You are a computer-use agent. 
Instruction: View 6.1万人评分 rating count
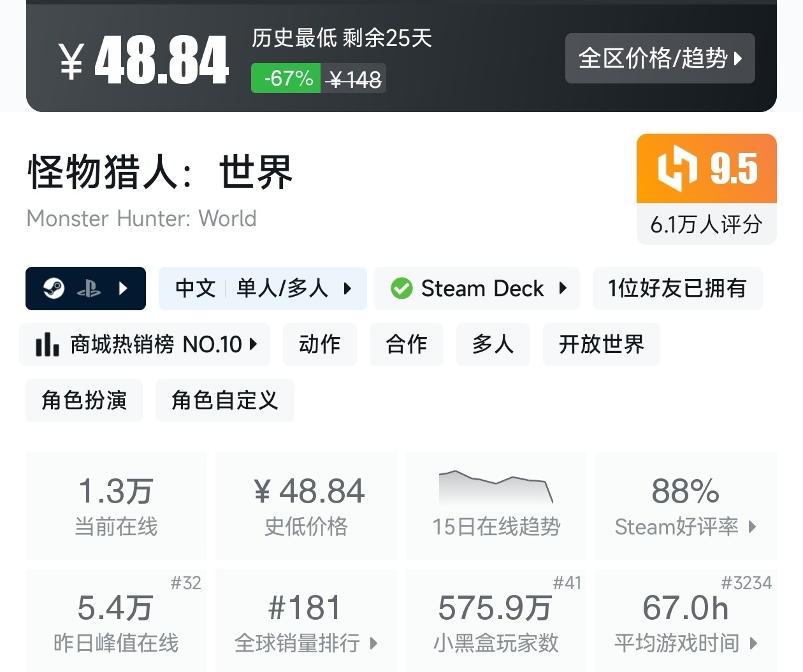[x=707, y=224]
